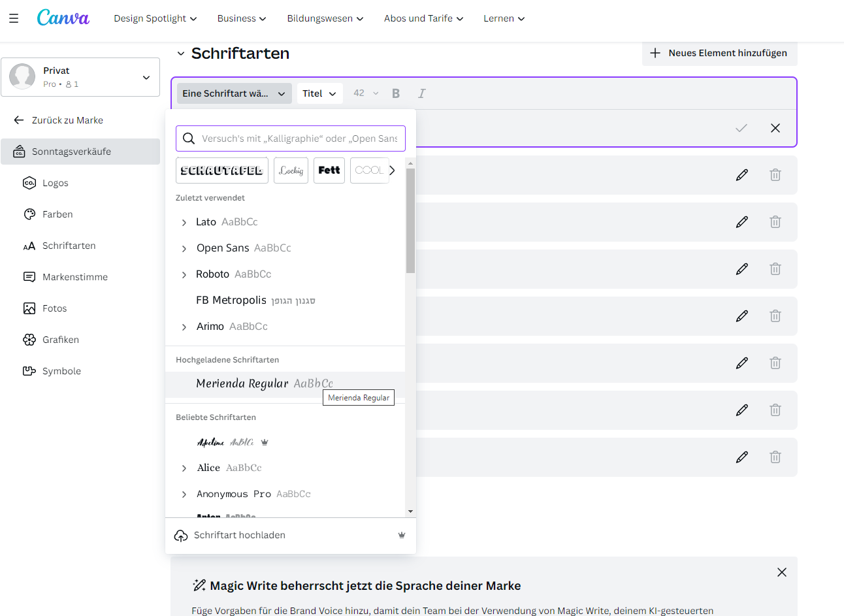
Task: Toggle bold formatting button
Action: tap(396, 93)
